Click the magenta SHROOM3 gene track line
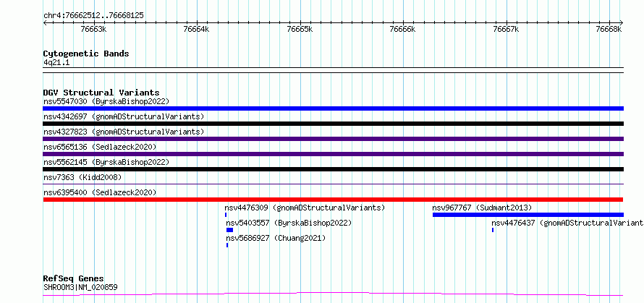The image size is (644, 303). coord(333,294)
